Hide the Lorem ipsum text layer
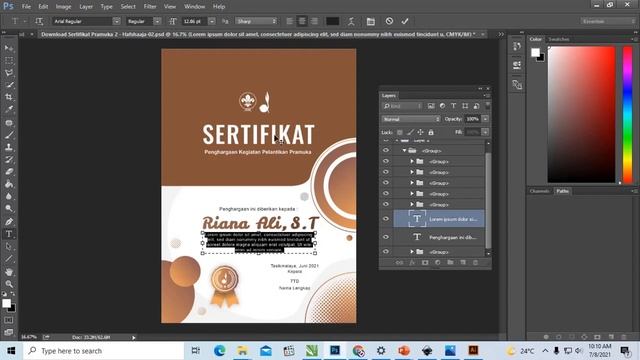Image resolution: width=640 pixels, height=360 pixels. click(x=386, y=219)
